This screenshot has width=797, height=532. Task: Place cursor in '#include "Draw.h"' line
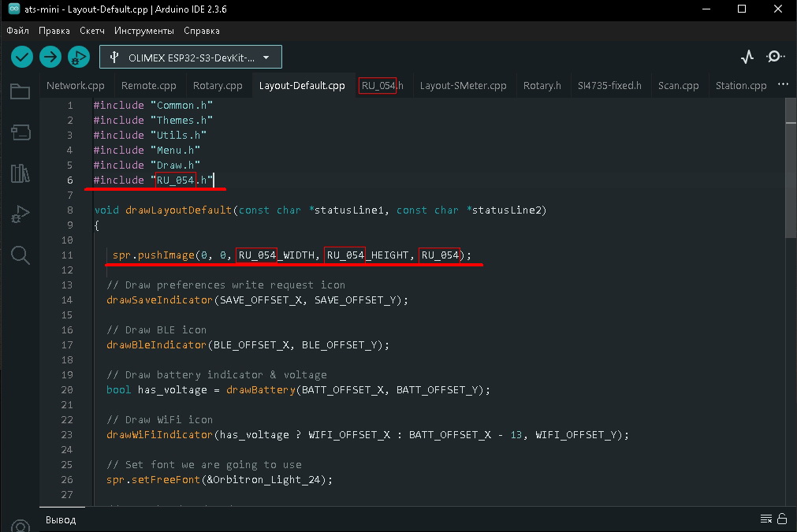147,166
